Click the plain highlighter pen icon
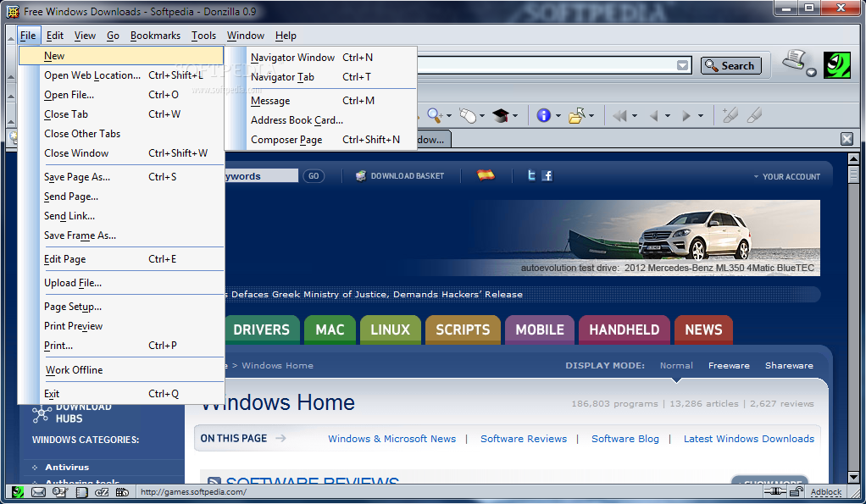 point(754,115)
